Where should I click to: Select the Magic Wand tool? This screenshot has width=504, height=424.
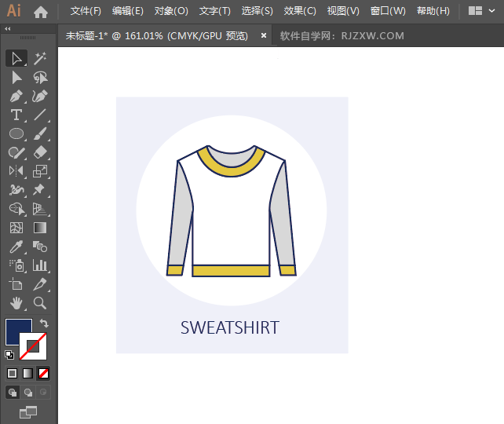pyautogui.click(x=40, y=58)
